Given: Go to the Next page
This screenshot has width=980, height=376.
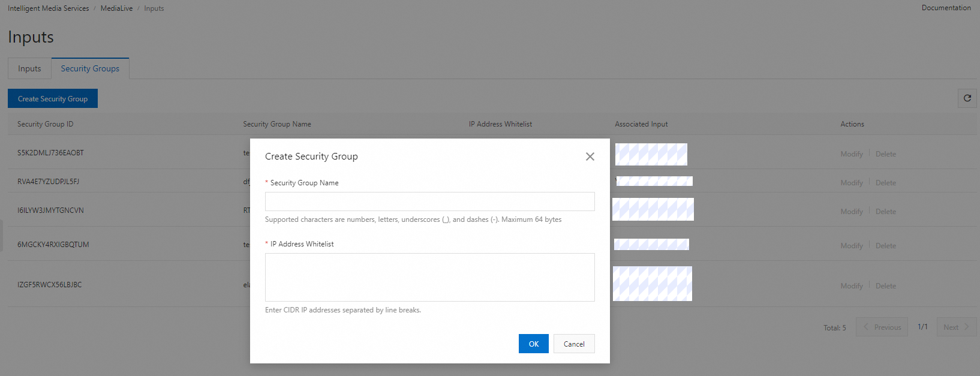Looking at the screenshot, I should [956, 327].
